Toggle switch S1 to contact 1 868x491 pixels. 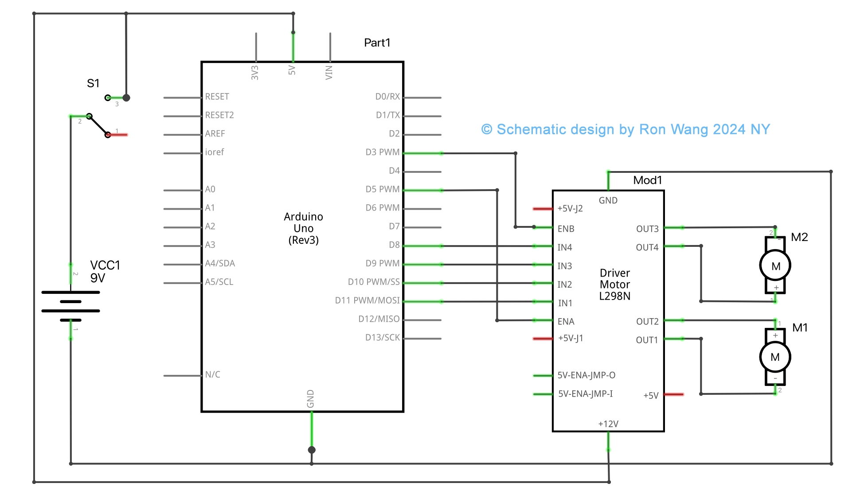(108, 134)
